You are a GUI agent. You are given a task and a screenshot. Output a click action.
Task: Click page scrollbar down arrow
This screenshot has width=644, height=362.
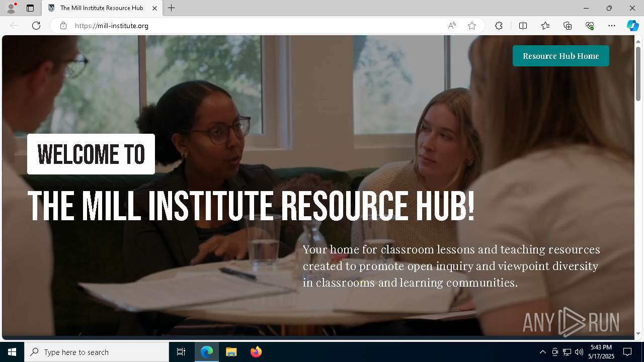638,333
